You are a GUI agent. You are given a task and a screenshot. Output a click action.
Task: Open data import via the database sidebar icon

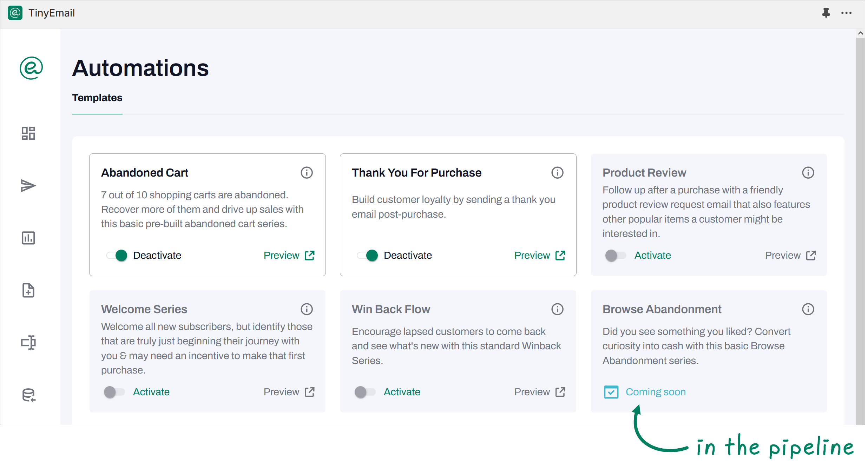28,395
